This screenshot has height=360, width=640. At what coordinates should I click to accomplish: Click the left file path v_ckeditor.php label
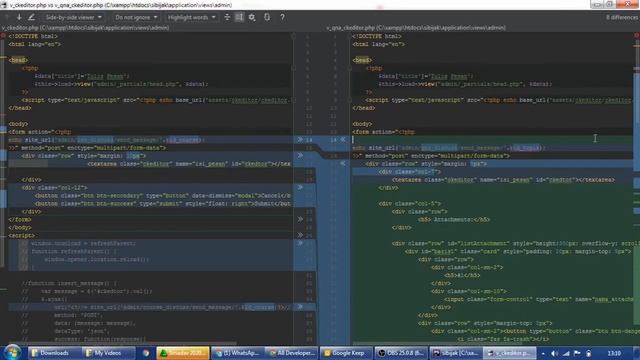coord(85,28)
